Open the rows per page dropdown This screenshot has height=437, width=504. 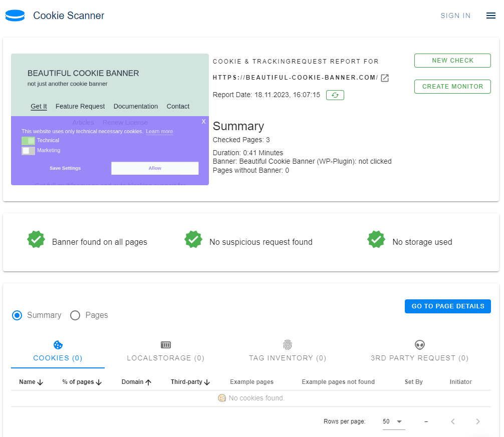point(393,421)
